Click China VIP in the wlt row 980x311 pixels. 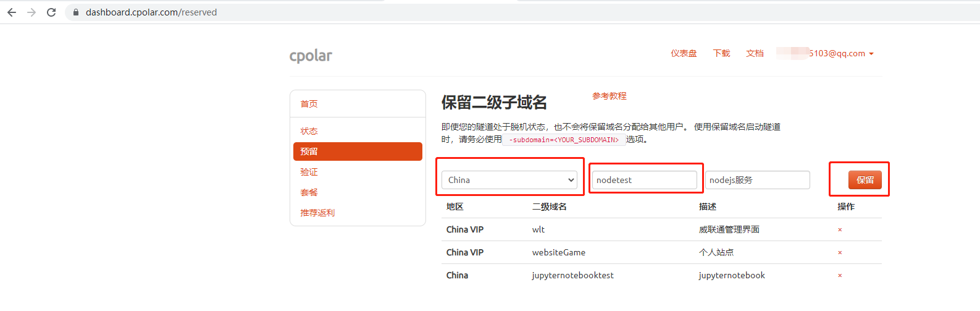pyautogui.click(x=465, y=229)
